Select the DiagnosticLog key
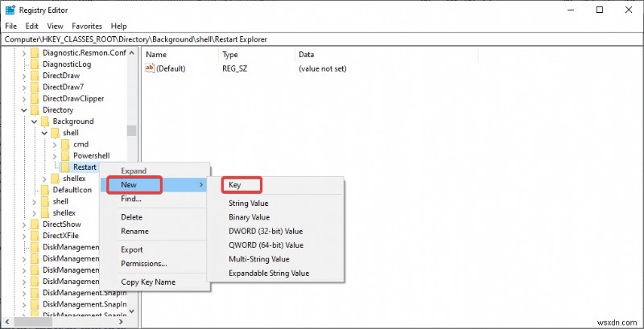The image size is (644, 329). point(67,64)
